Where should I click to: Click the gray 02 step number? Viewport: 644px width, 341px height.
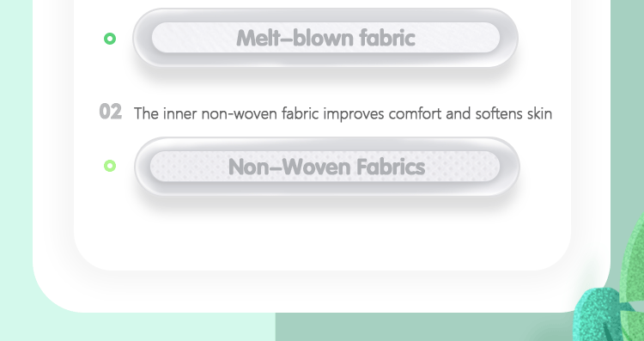click(111, 112)
